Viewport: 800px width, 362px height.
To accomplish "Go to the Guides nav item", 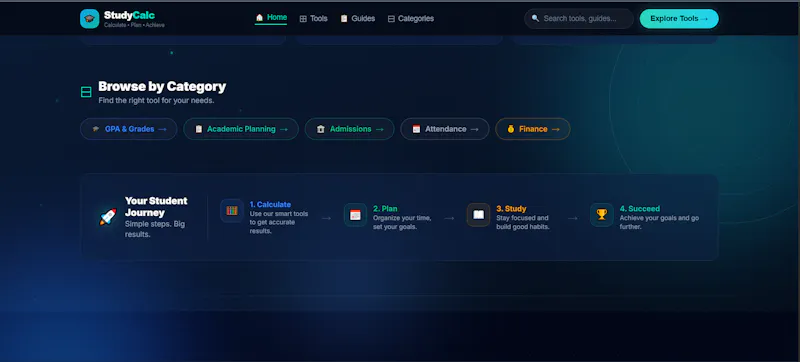I will 358,18.
